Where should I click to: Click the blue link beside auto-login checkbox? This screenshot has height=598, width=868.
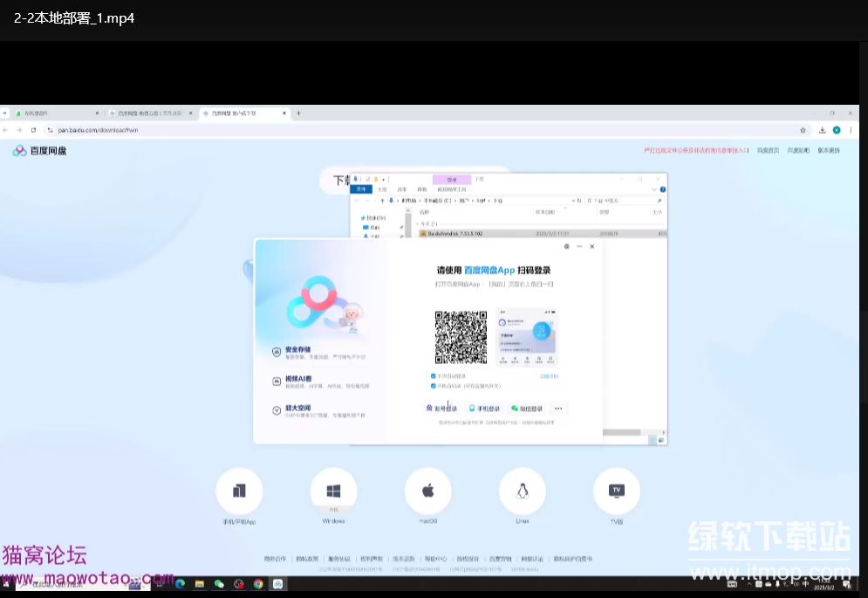(x=549, y=376)
